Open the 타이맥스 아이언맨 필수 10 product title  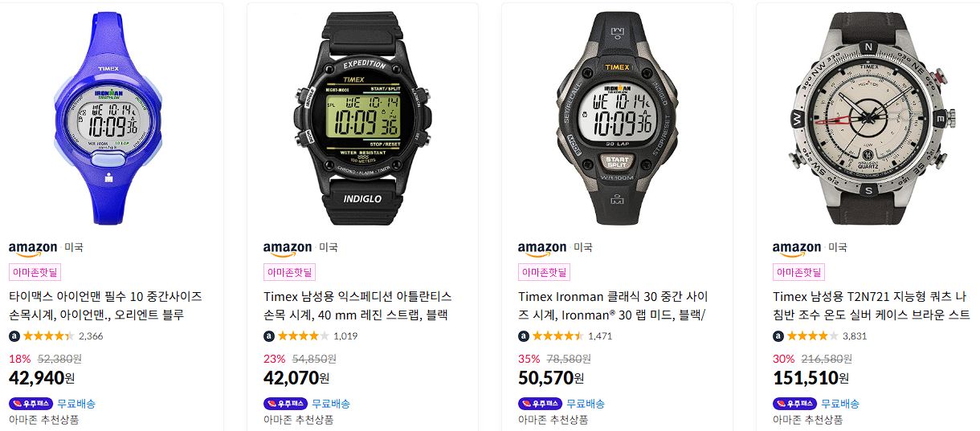105,306
